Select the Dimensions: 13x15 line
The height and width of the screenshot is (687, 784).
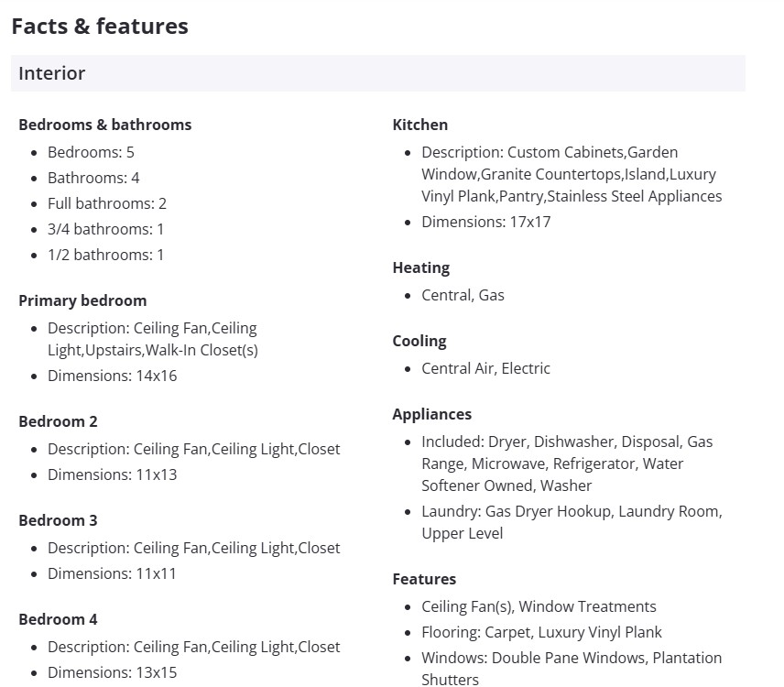(x=113, y=672)
